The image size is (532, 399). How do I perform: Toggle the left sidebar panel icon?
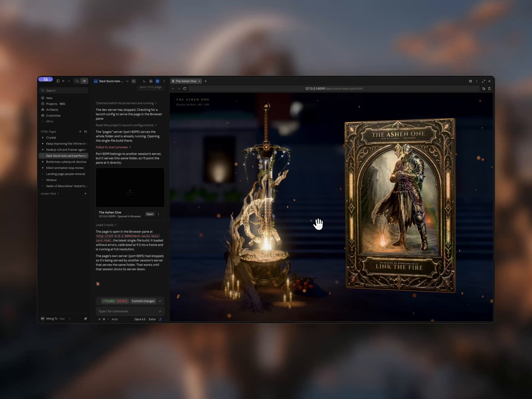(58, 81)
